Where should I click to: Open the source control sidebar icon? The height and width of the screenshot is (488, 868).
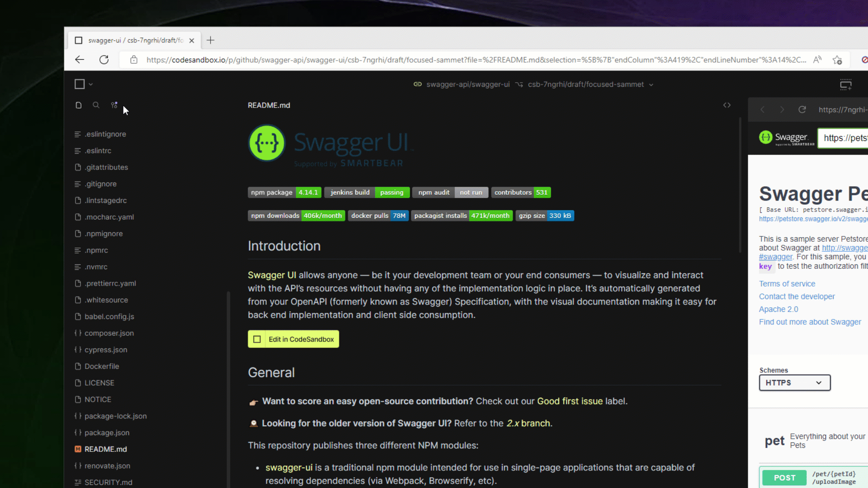point(114,104)
